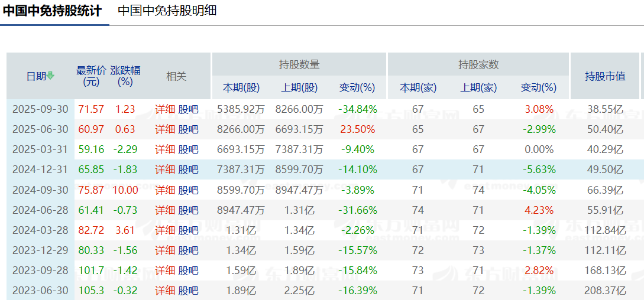Open 股吧 link for 2025-09-30
Screen dimensions: 644x300
click(x=188, y=109)
